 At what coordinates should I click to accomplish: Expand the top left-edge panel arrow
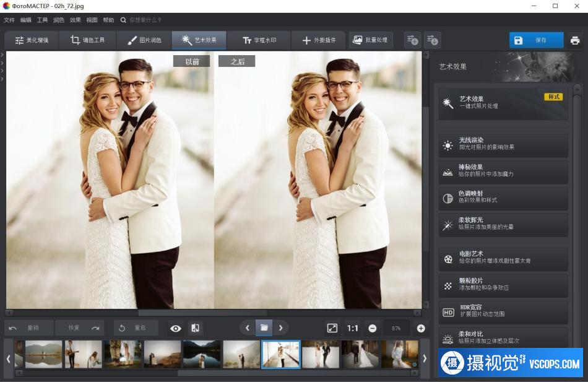2,54
